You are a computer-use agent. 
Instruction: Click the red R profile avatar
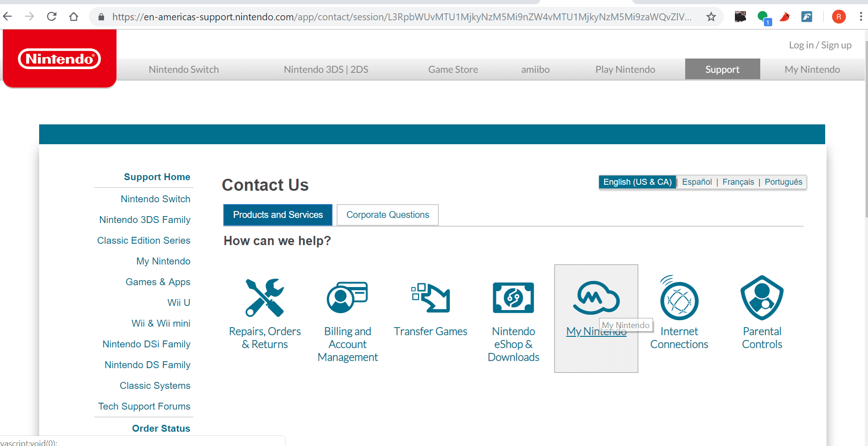(x=839, y=17)
